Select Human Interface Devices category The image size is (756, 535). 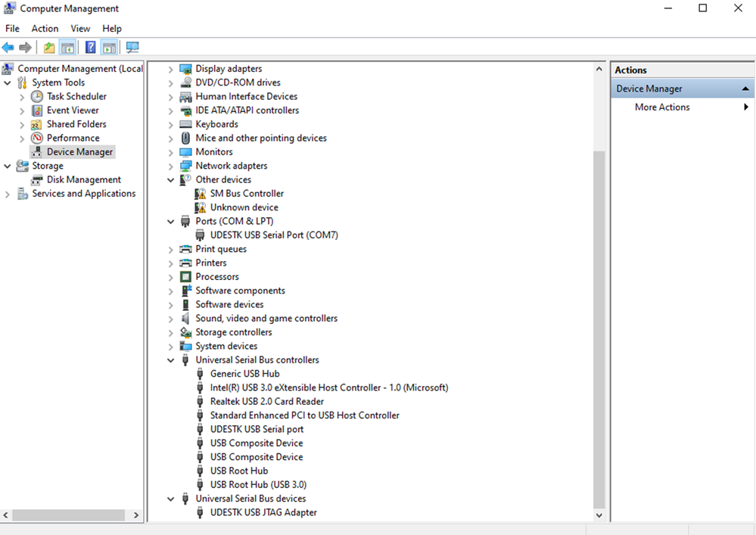pos(247,96)
